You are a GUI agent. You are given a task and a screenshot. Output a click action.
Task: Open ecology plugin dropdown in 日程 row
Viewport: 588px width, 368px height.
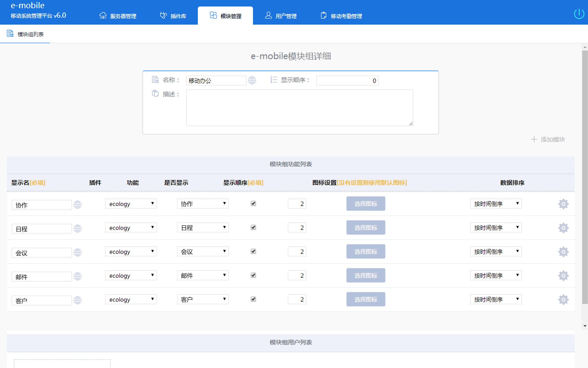pos(131,227)
